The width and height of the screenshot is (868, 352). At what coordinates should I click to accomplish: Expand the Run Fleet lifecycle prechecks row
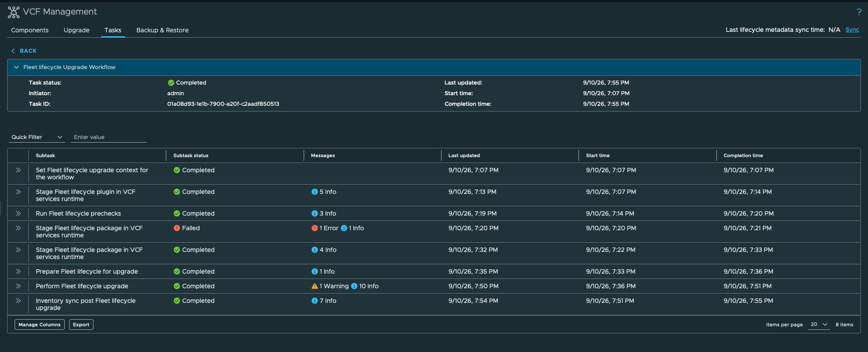[18, 213]
